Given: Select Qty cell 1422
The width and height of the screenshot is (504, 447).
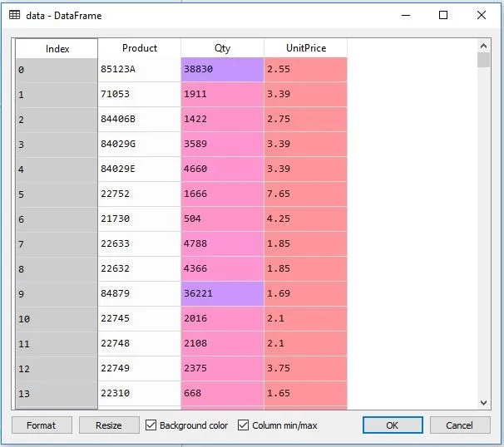Looking at the screenshot, I should (x=222, y=119).
